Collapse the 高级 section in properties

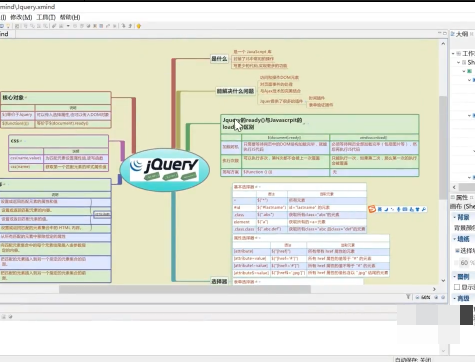pos(455,298)
